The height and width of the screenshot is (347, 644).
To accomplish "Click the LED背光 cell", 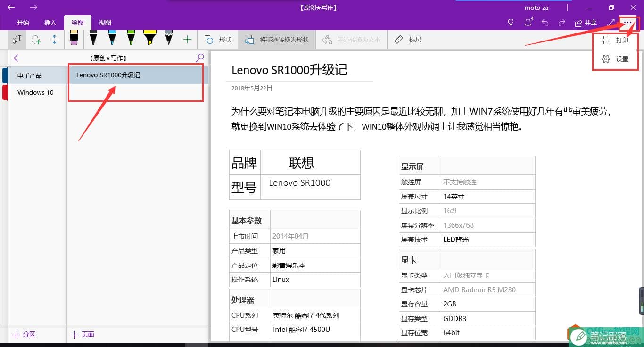I will [488, 239].
